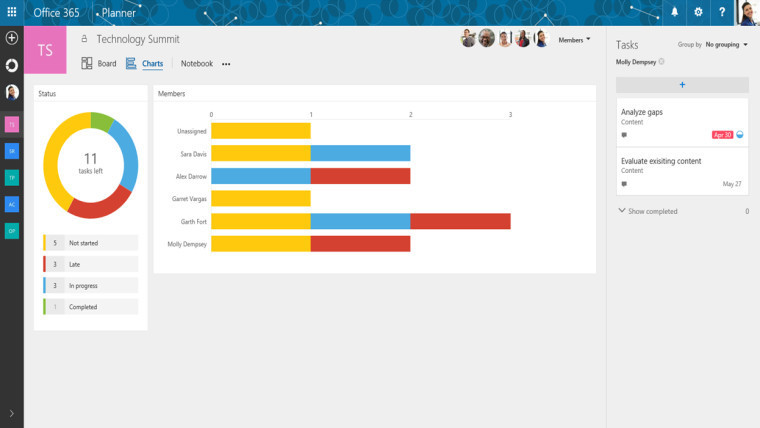
Task: Select the SR plan tile in the sidebar
Action: tap(12, 151)
